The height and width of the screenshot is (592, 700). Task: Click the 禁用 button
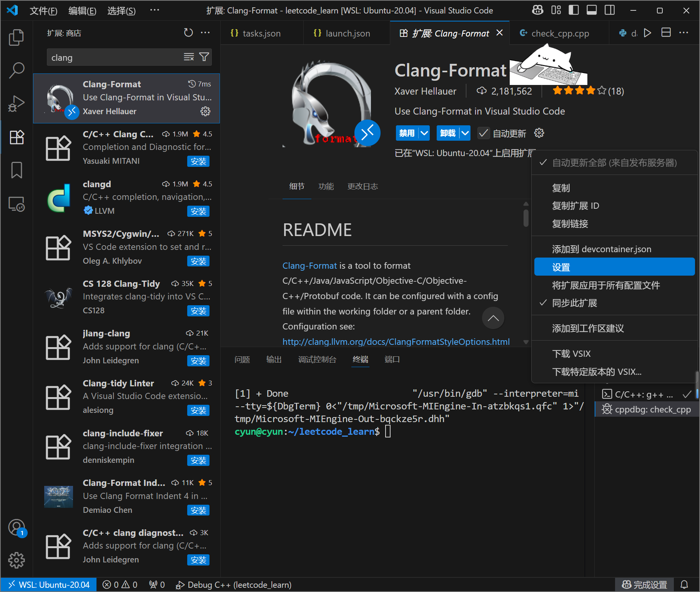[x=407, y=133]
